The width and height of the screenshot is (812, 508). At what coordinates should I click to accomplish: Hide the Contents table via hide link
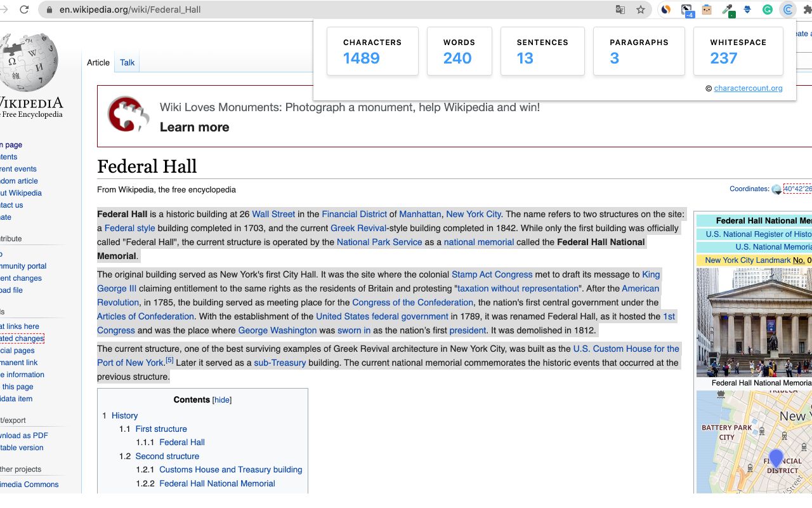(222, 400)
